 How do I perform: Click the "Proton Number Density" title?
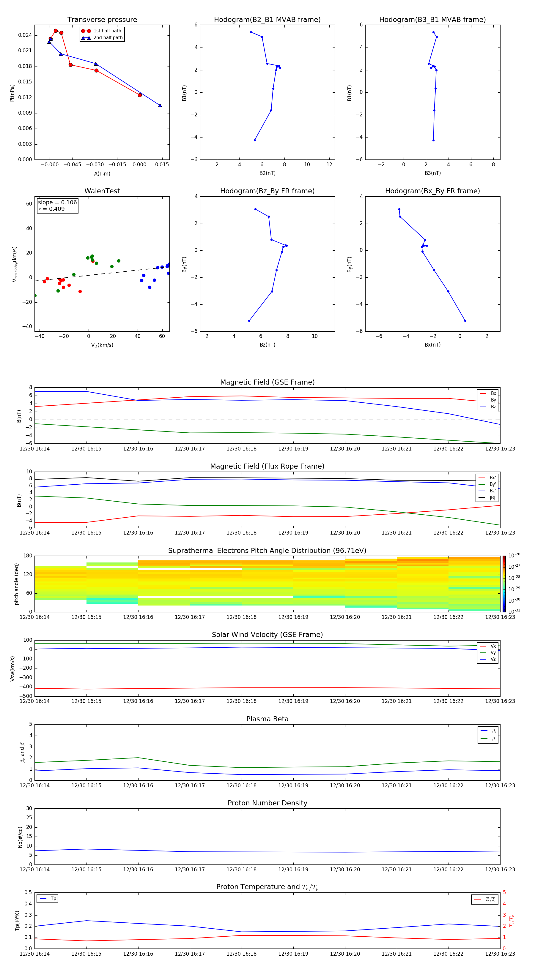coord(267,803)
